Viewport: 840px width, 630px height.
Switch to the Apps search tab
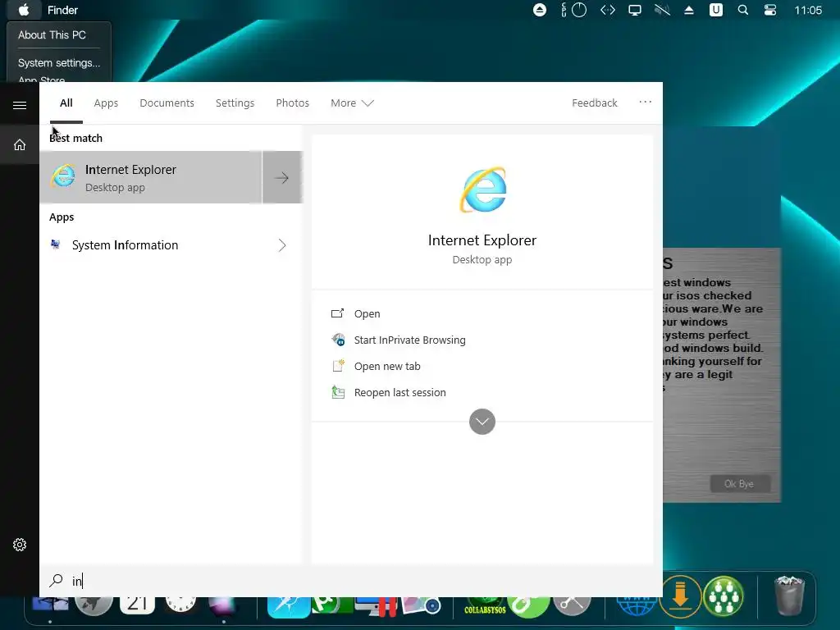click(x=106, y=103)
